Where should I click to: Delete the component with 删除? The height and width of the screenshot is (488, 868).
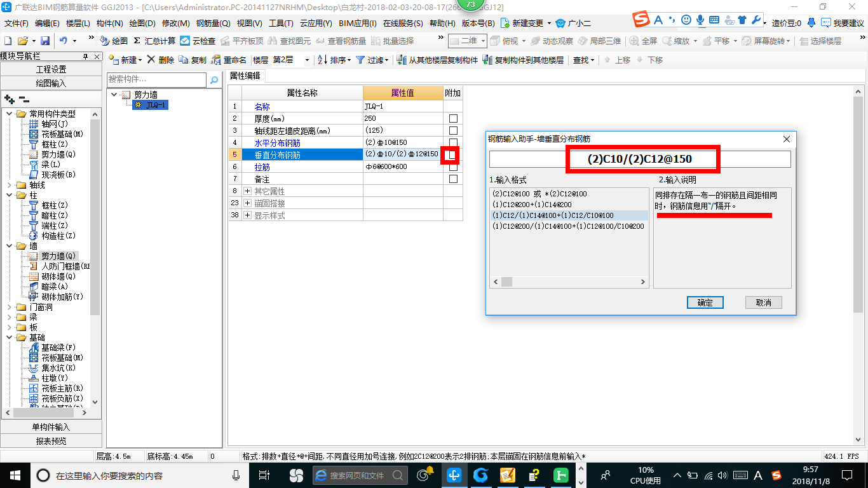tap(161, 60)
